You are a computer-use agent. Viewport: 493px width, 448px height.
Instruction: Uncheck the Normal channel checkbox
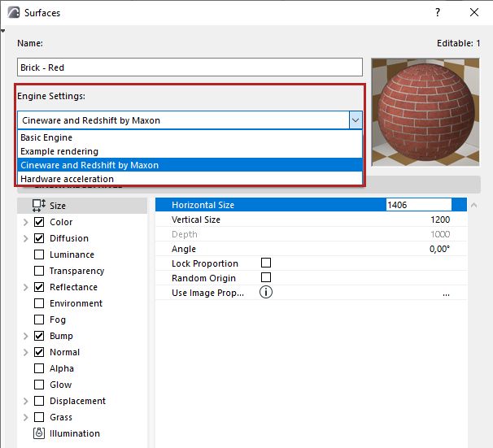click(39, 352)
